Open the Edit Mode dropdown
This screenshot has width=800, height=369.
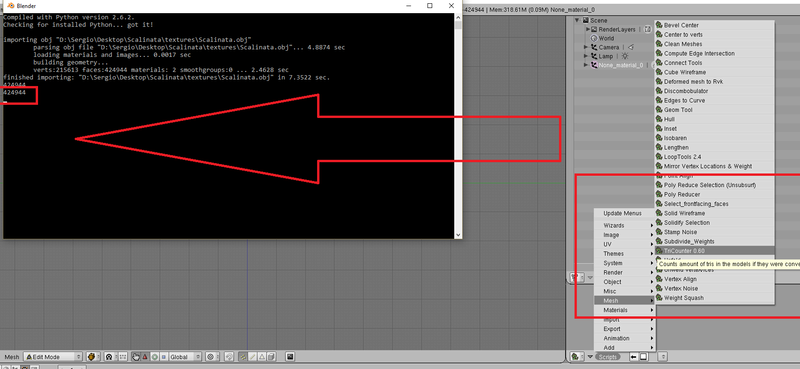[x=54, y=356]
